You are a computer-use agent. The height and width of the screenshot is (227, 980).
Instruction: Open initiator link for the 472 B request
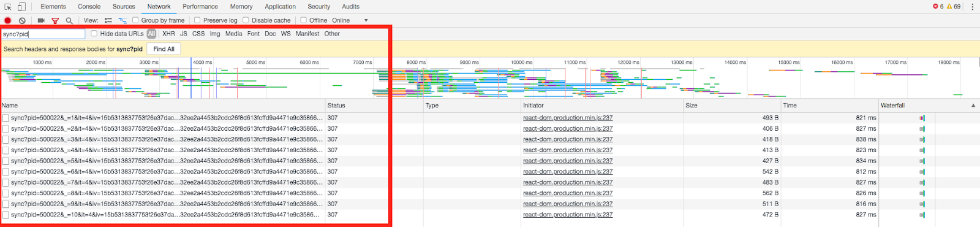pos(568,215)
